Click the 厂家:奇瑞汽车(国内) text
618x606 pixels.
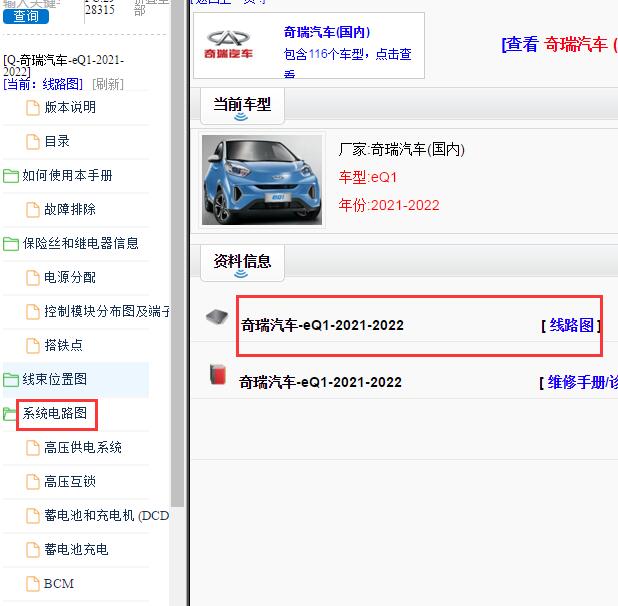click(x=402, y=149)
